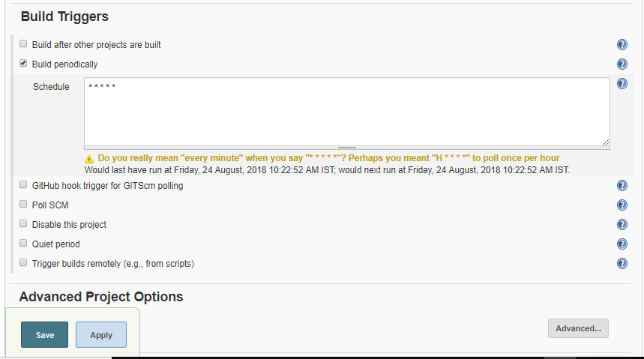The width and height of the screenshot is (644, 359).
Task: Click the Apply button
Action: pyautogui.click(x=101, y=335)
